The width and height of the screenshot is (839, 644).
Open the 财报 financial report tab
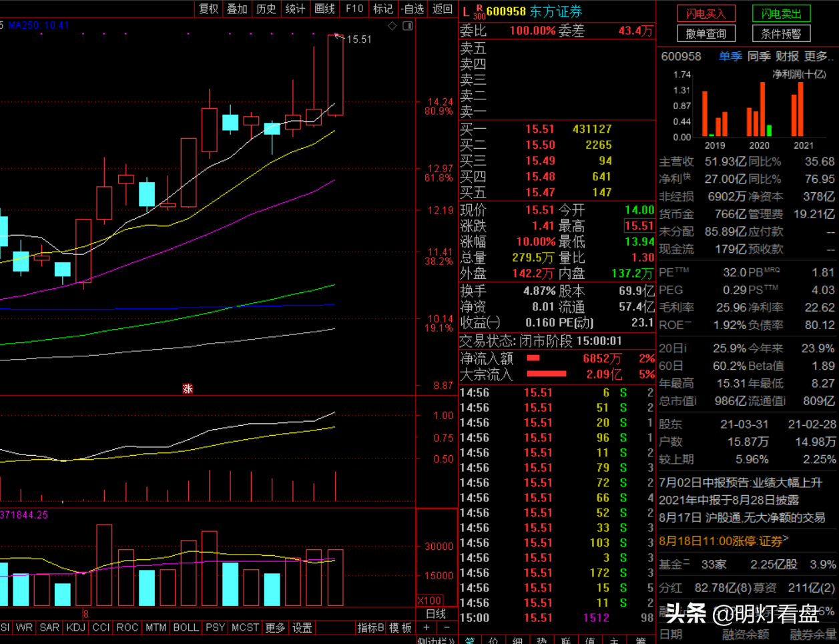coord(788,57)
